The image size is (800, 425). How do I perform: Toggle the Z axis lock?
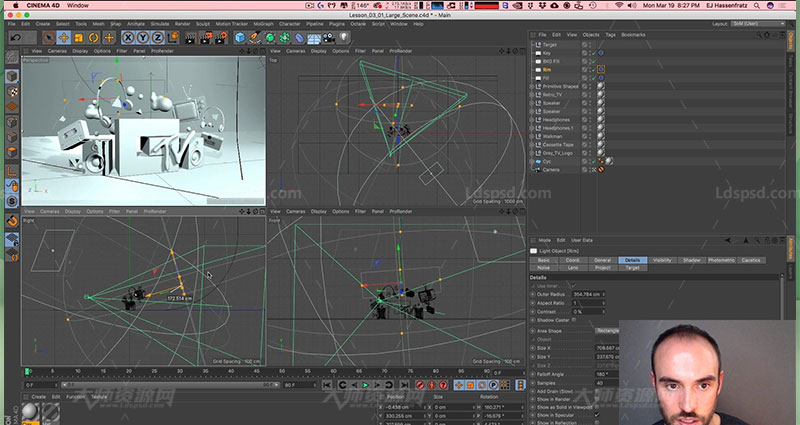158,38
